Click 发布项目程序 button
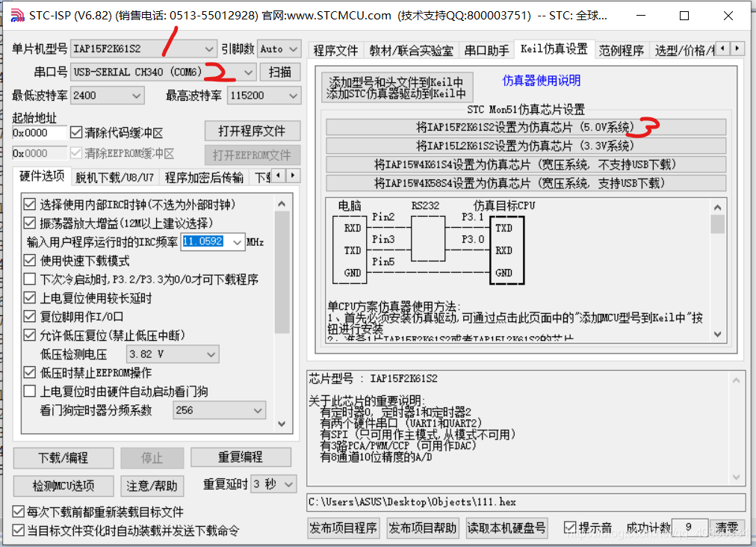This screenshot has height=547, width=756. (x=343, y=528)
